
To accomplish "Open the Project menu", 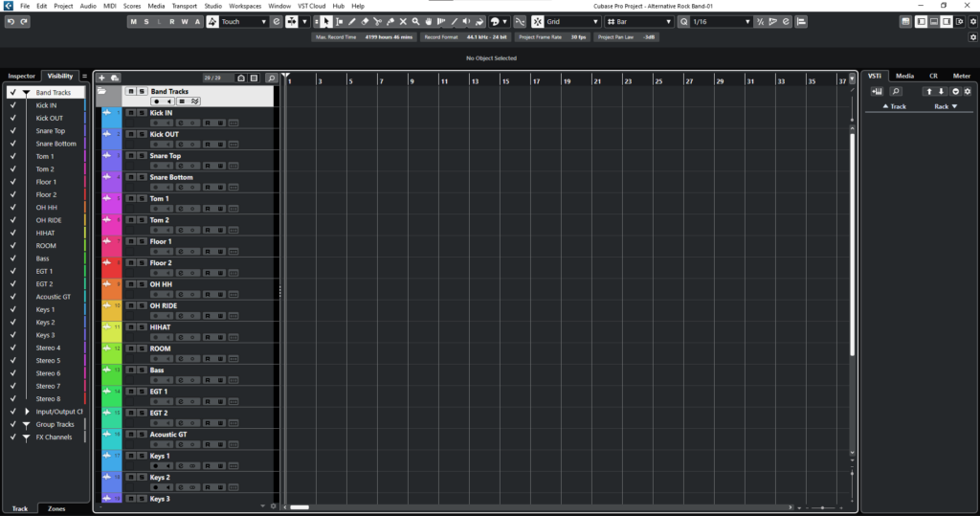I will (x=63, y=6).
